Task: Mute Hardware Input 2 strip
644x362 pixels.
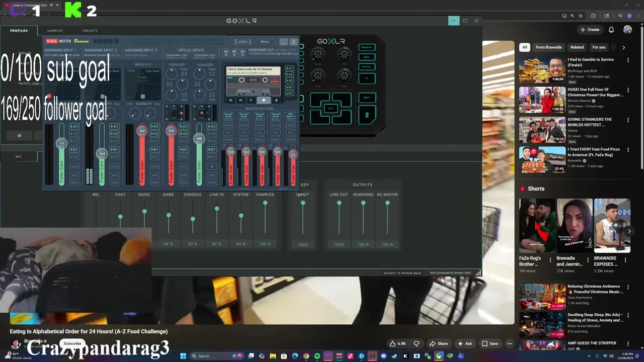Action: (114, 183)
